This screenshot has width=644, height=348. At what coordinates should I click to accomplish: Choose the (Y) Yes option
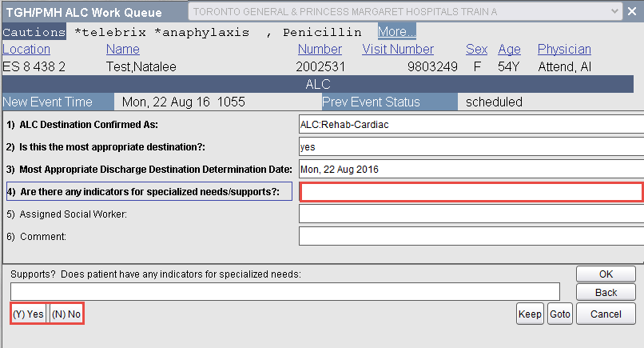pos(28,314)
